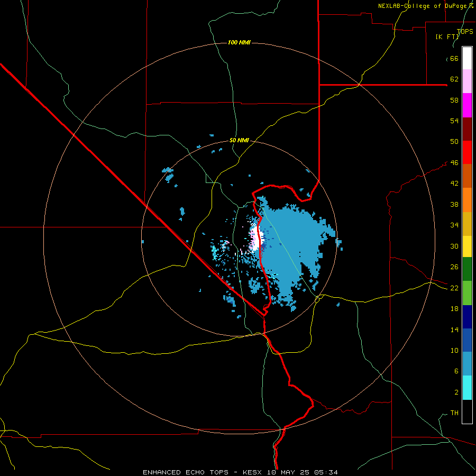Click the 30 legend label
The height and width of the screenshot is (476, 476).
coord(454,246)
